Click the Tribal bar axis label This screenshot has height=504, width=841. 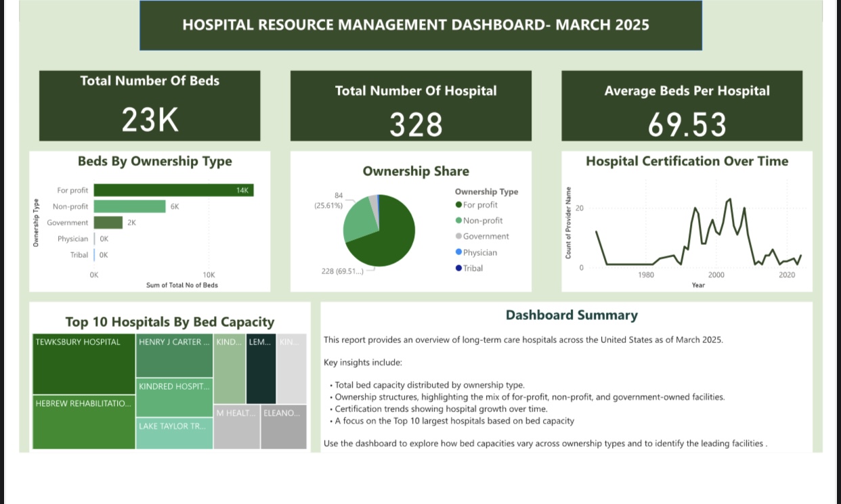[x=79, y=255]
